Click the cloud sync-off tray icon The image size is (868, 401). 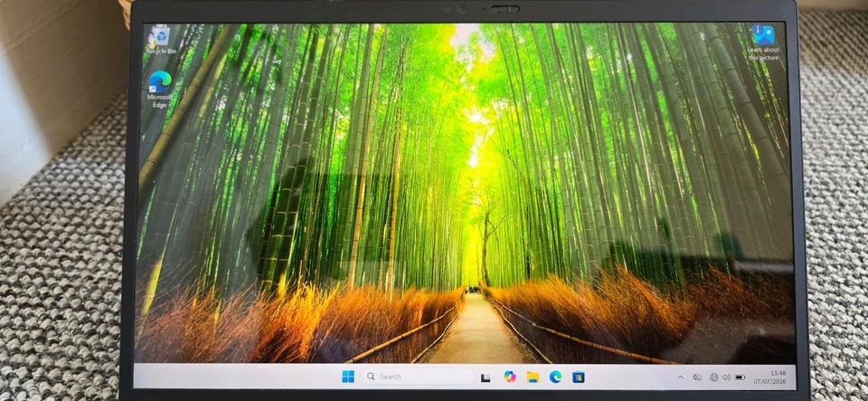point(697,377)
